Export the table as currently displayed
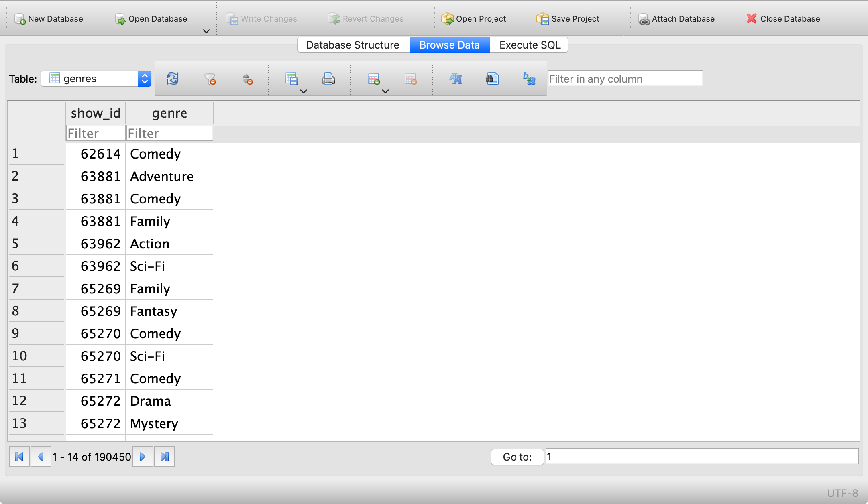Viewport: 868px width, 504px height. point(292,77)
